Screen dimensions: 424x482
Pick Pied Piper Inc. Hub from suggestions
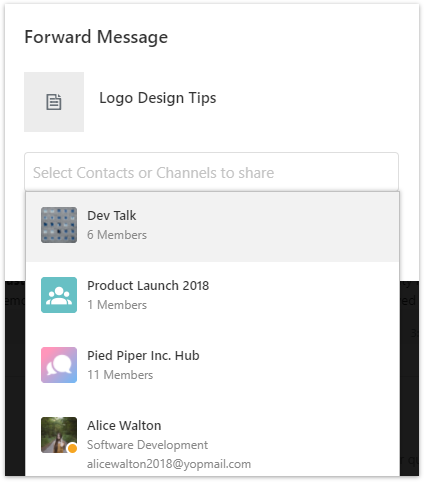(x=212, y=367)
